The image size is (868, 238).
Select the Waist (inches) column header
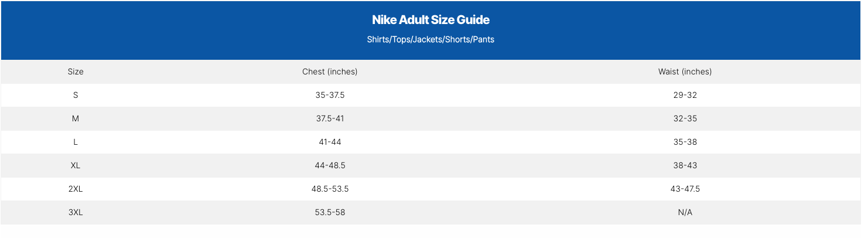coord(685,72)
